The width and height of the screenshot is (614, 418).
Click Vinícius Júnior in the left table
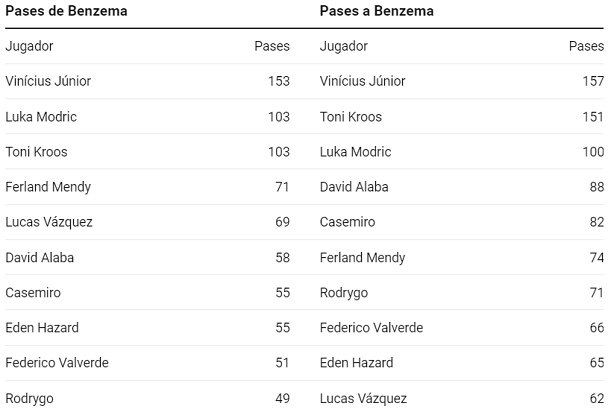(x=48, y=81)
